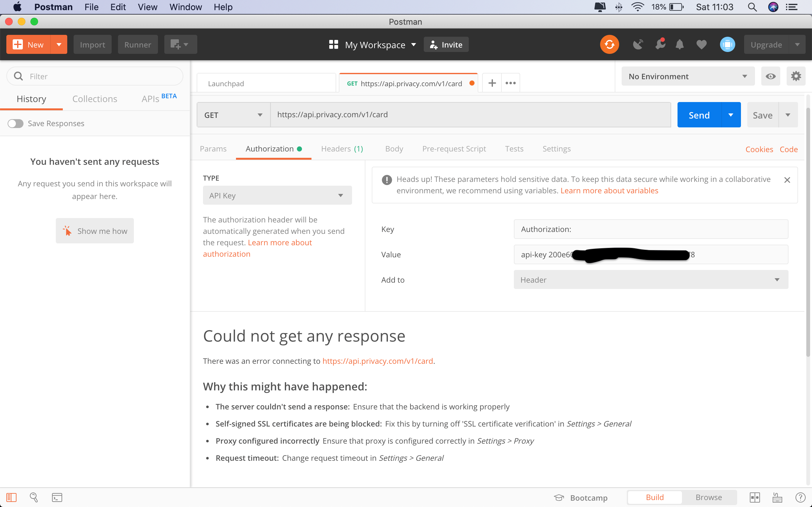Open the console terminal icon
This screenshot has width=812, height=507.
tap(57, 497)
